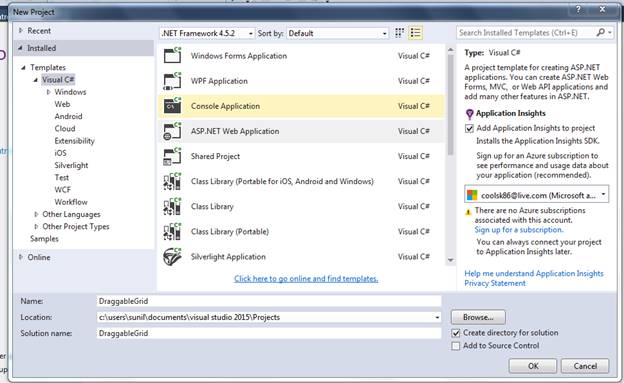The image size is (624, 383).
Task: Click the Browse... button
Action: point(478,317)
